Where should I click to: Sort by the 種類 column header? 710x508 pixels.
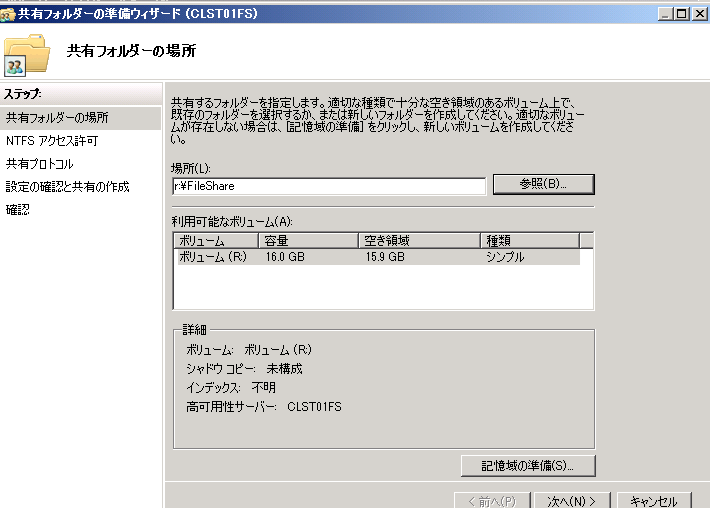(x=530, y=240)
